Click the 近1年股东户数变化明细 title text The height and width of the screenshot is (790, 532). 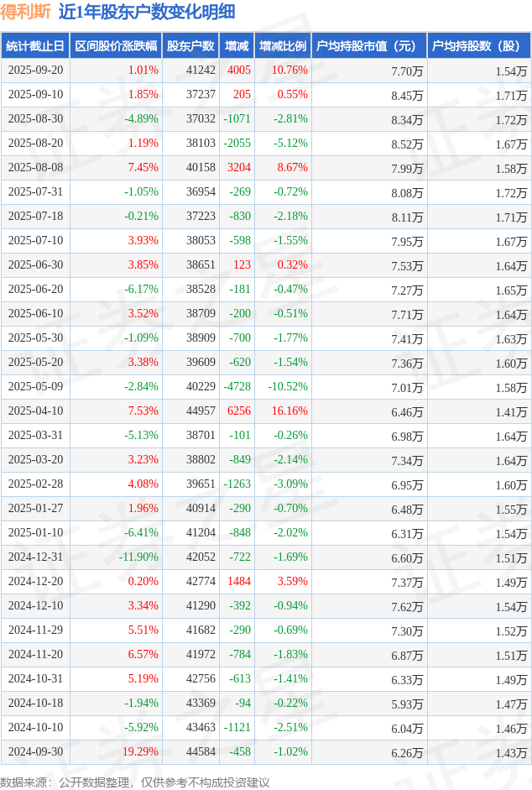tap(147, 12)
